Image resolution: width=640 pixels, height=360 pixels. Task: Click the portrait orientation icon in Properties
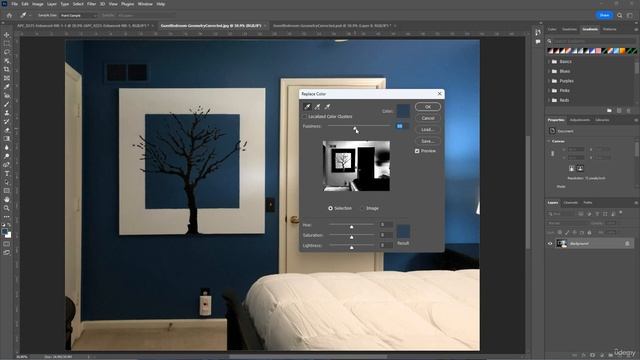571,168
